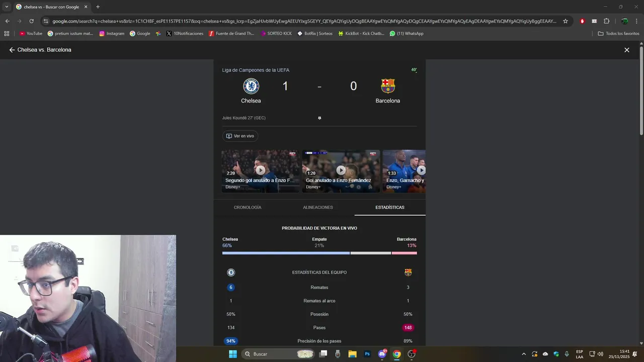Click the win probability bar
The width and height of the screenshot is (644, 362).
click(319, 253)
